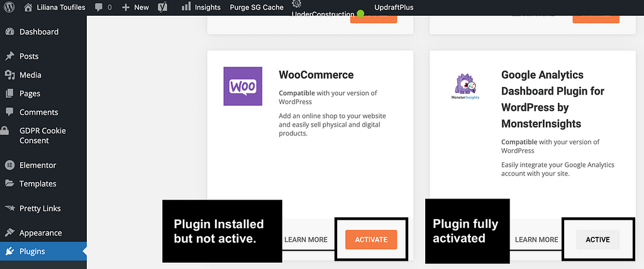
Task: Click the Active button for MonsterInsights
Action: pos(597,239)
